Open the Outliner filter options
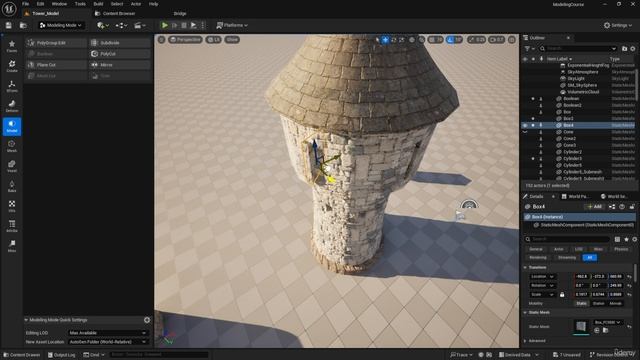The width and height of the screenshot is (640, 360). coord(529,49)
